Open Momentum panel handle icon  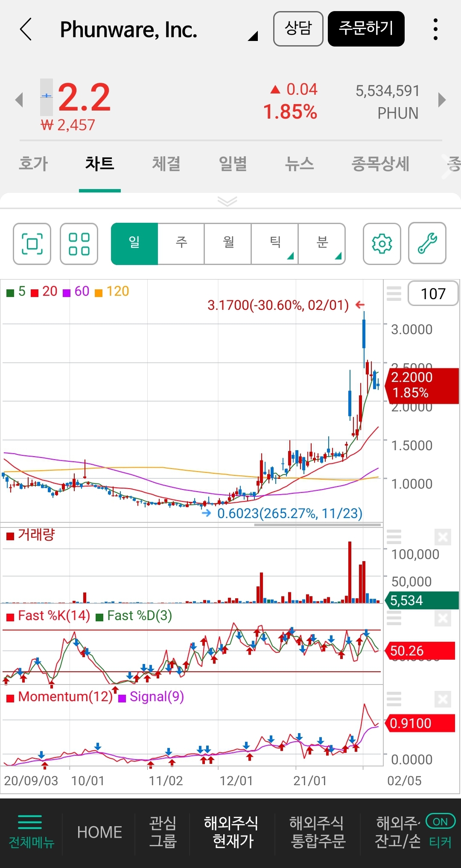click(x=394, y=699)
